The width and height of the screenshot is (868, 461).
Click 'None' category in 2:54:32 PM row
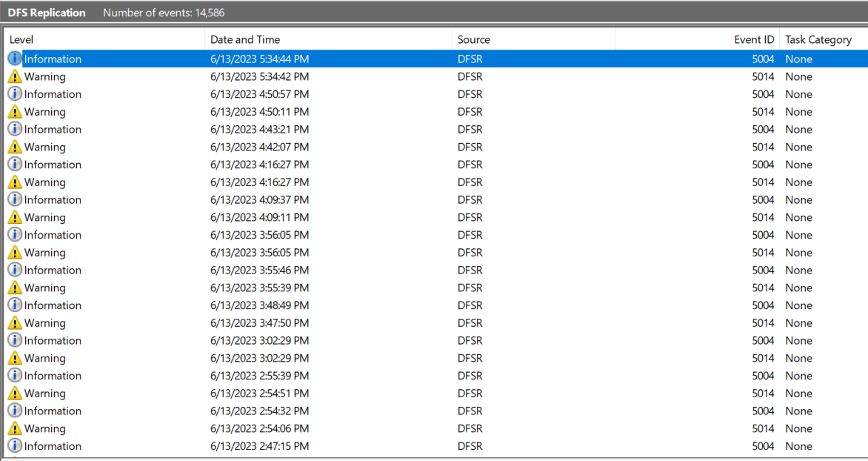(x=799, y=411)
